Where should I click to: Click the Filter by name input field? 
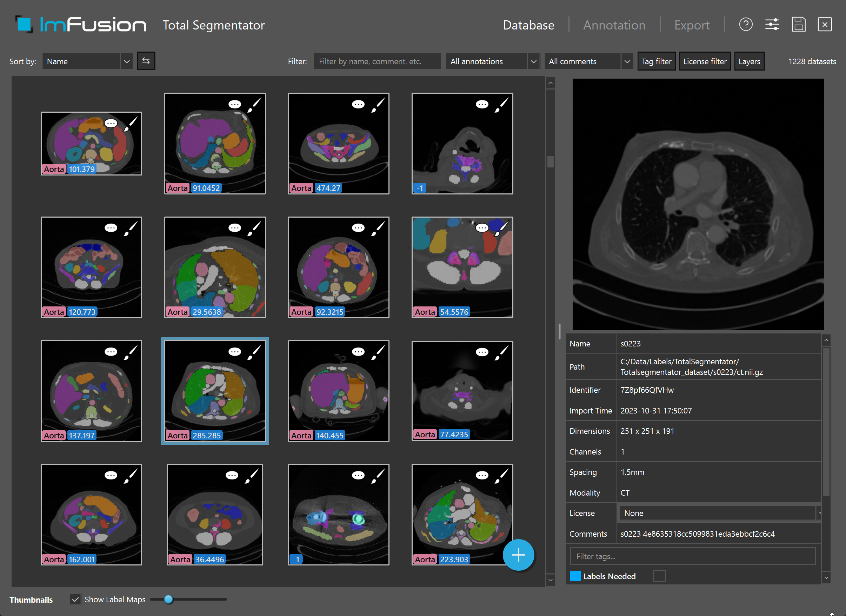tap(377, 61)
